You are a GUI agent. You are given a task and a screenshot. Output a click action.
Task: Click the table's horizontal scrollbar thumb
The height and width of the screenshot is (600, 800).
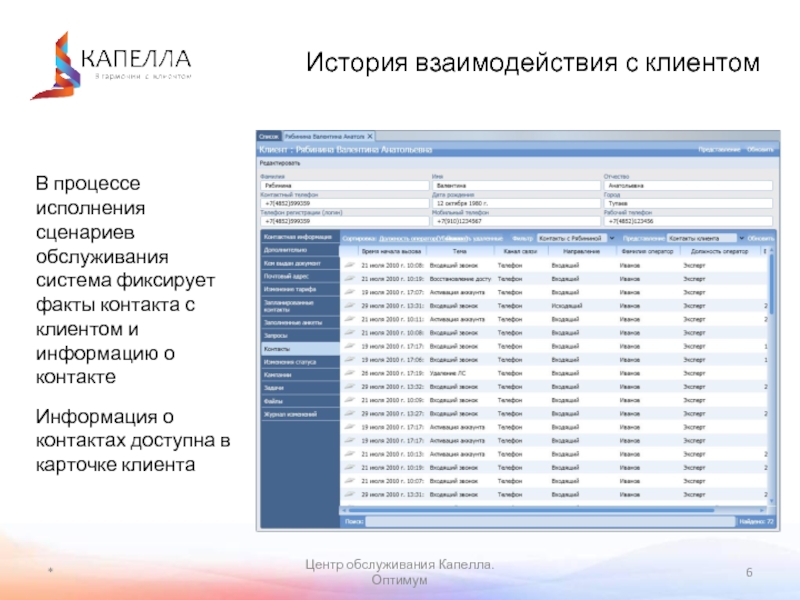[x=531, y=510]
